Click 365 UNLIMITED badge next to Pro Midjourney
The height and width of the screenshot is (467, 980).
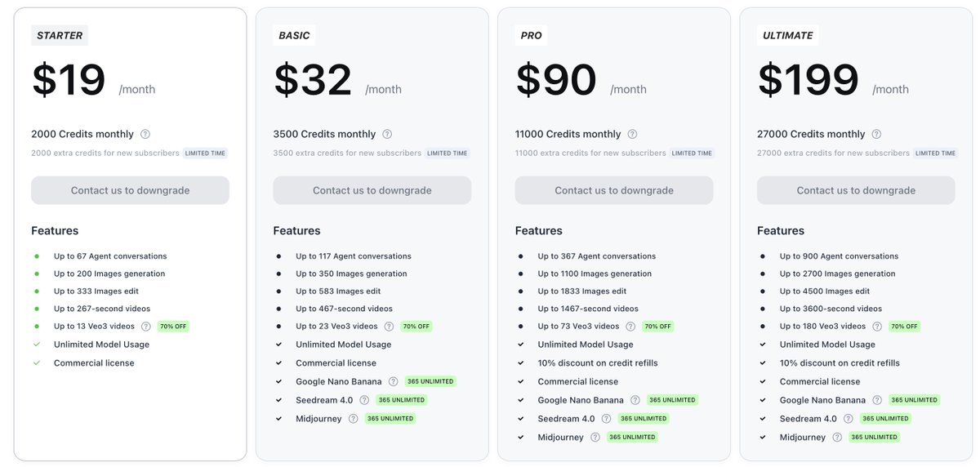pos(632,438)
